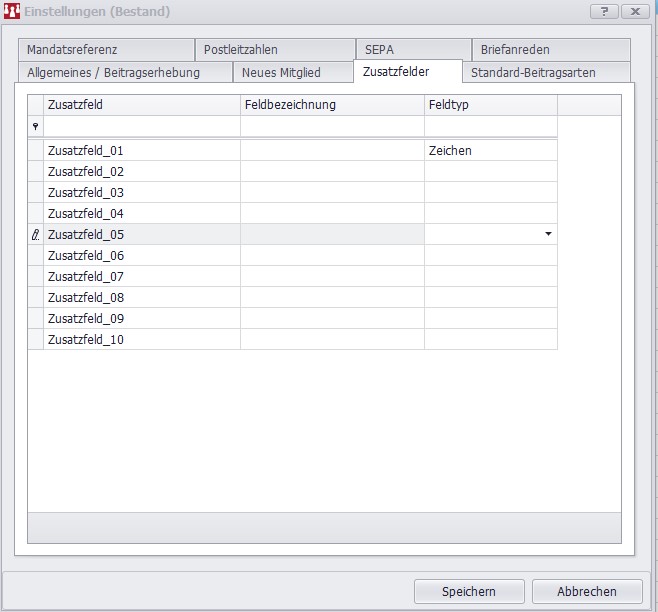Click the help question mark button
Viewport: 658px width, 612px height.
pos(604,11)
